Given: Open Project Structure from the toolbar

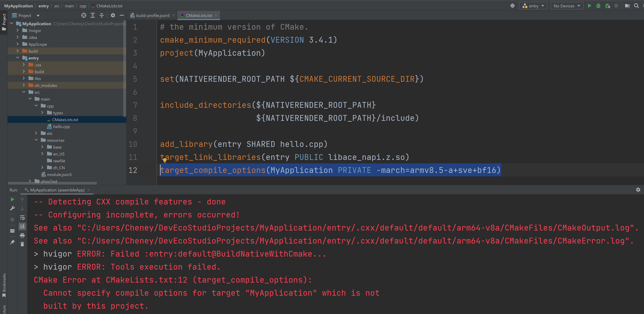Looking at the screenshot, I should pyautogui.click(x=627, y=6).
